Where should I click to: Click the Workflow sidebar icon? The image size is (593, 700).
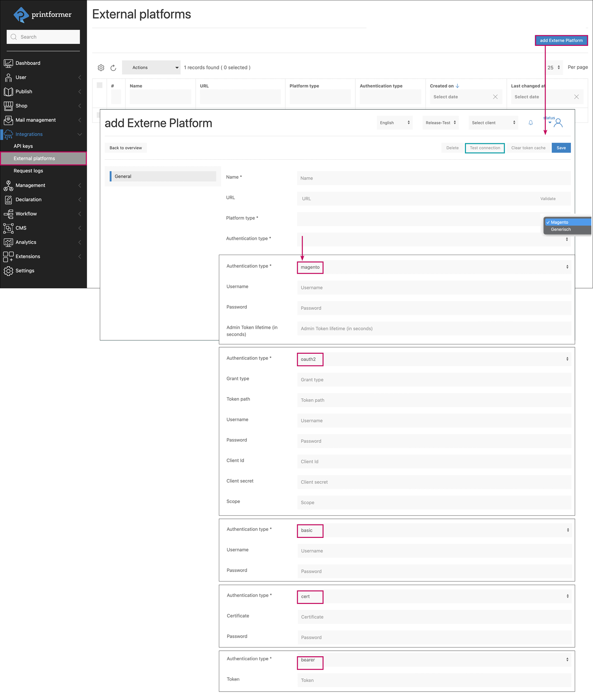[8, 214]
